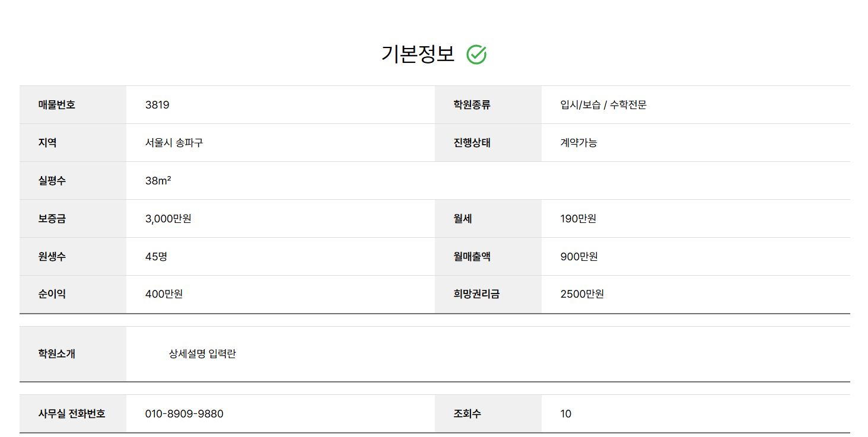The image size is (868, 437).
Task: Click the office phone number 010-8909-9880
Action: click(184, 414)
